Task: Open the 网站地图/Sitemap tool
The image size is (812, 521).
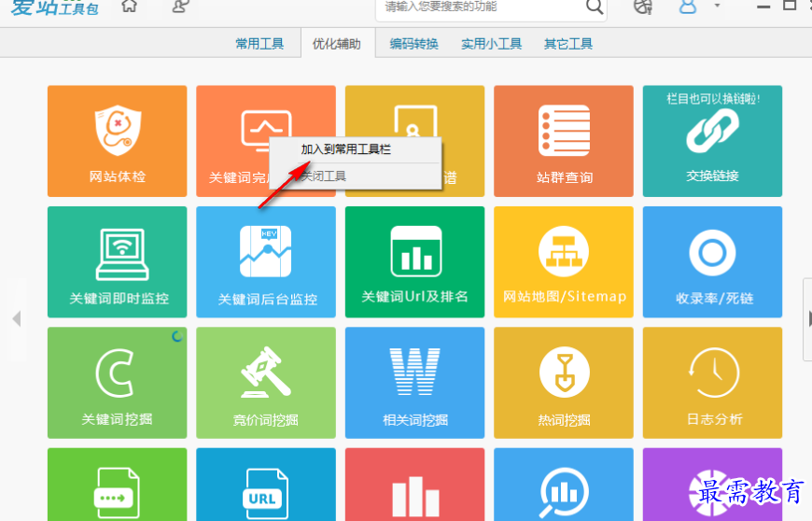Action: point(564,261)
